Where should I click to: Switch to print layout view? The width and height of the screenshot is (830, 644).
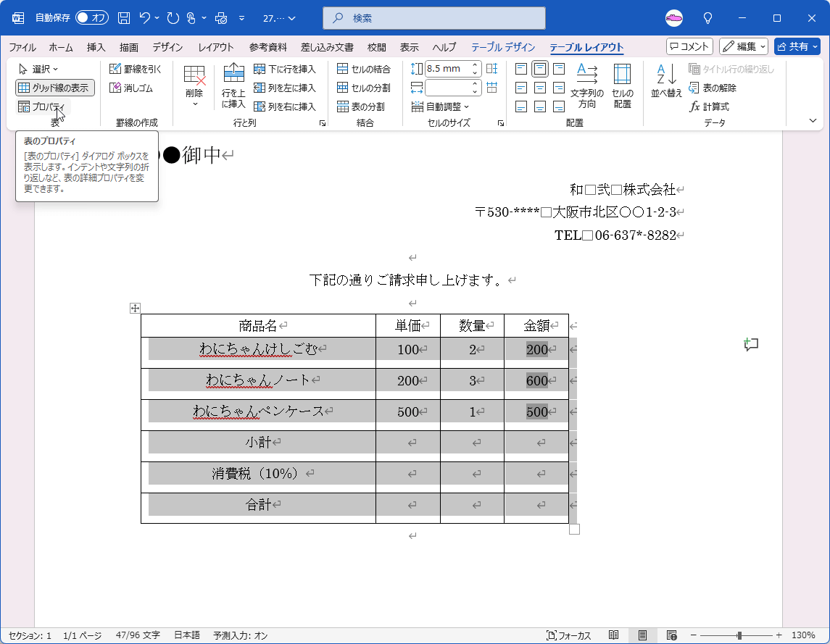(x=642, y=635)
